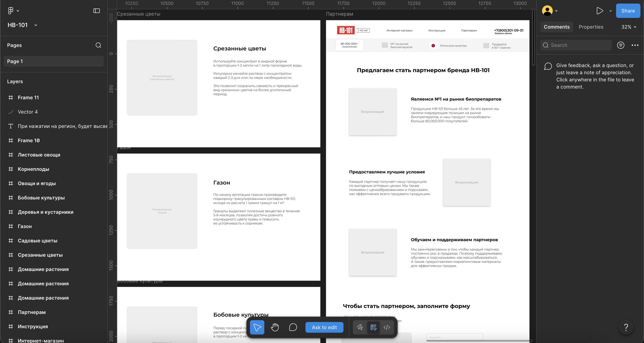Click the lawn visualization placeholder image
Image resolution: width=644 pixels, height=343 pixels.
[x=162, y=211]
